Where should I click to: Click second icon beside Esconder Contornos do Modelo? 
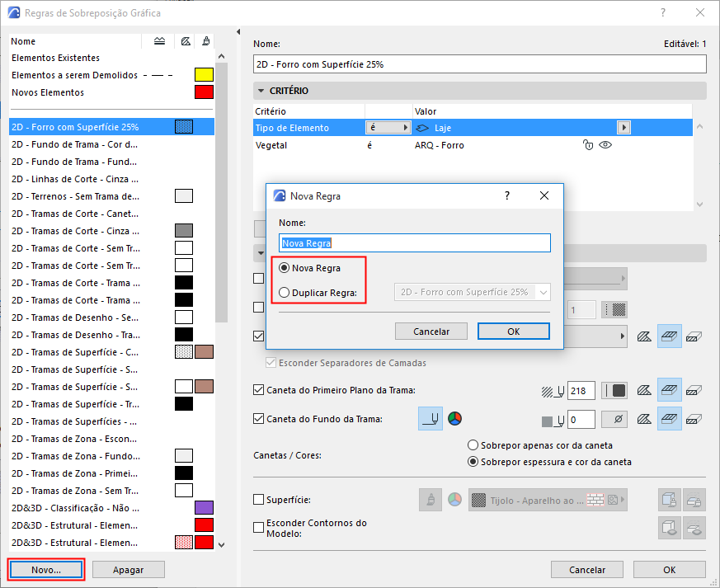tap(694, 528)
